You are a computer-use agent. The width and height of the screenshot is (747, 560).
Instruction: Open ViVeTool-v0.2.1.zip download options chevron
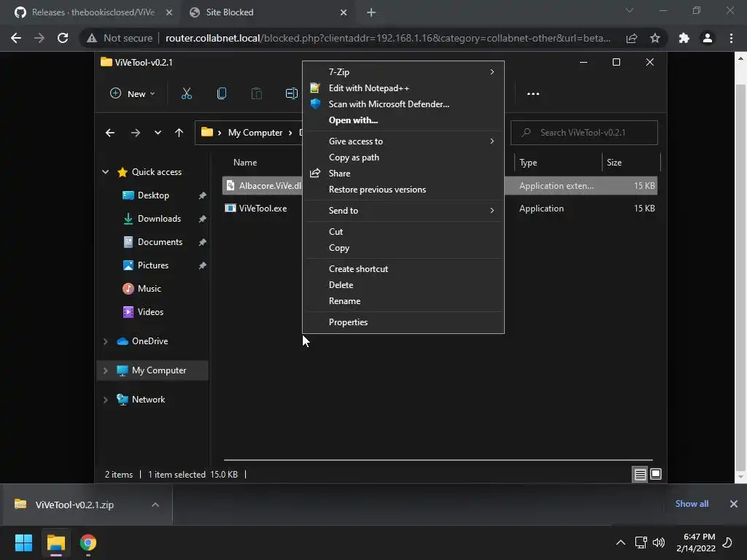155,505
